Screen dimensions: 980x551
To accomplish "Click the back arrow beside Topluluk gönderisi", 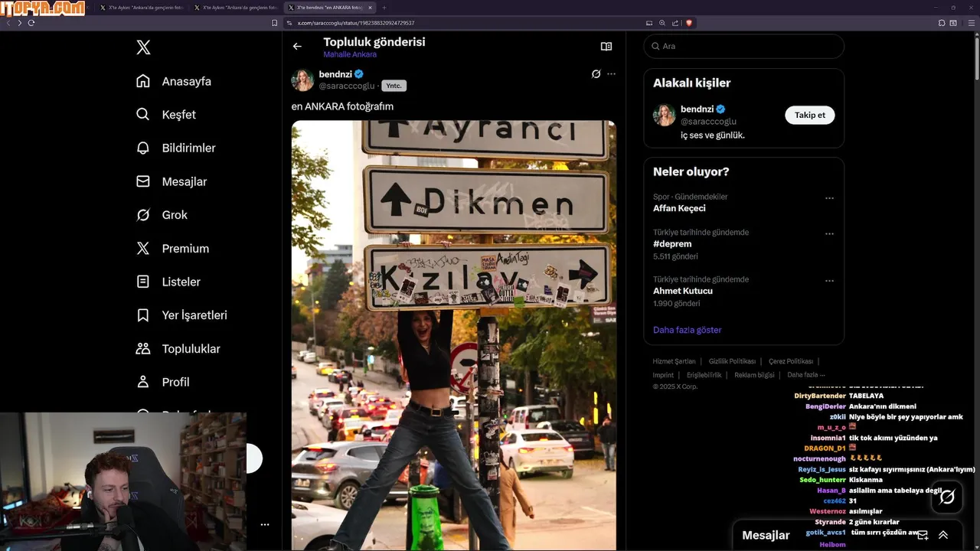I will 297,47.
